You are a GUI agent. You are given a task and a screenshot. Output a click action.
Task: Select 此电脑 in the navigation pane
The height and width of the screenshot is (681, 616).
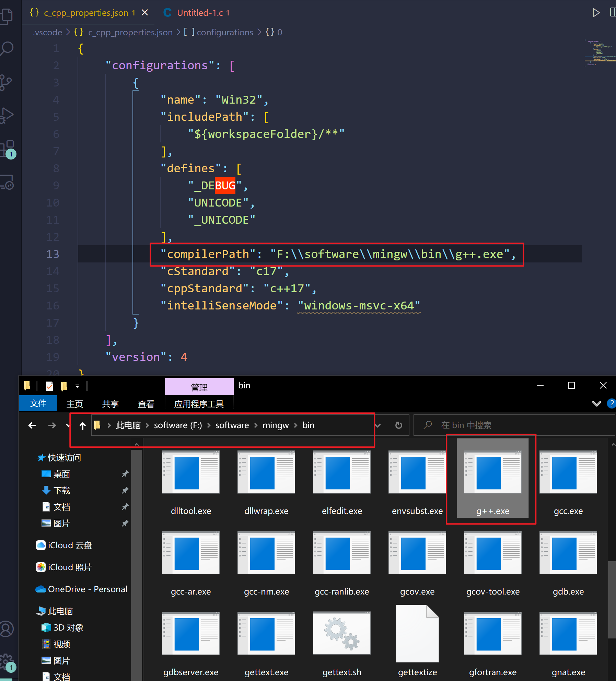click(55, 611)
